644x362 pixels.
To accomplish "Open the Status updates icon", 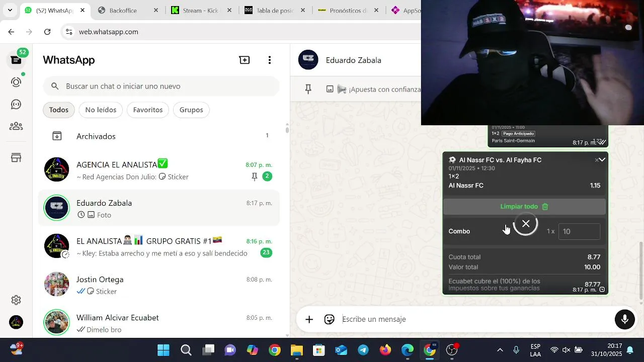I will point(16,82).
